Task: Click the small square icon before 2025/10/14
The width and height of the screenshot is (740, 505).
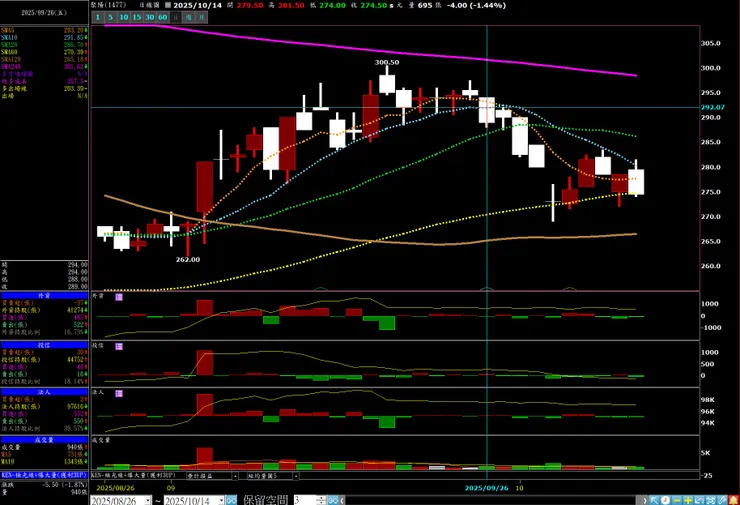Action: click(168, 5)
